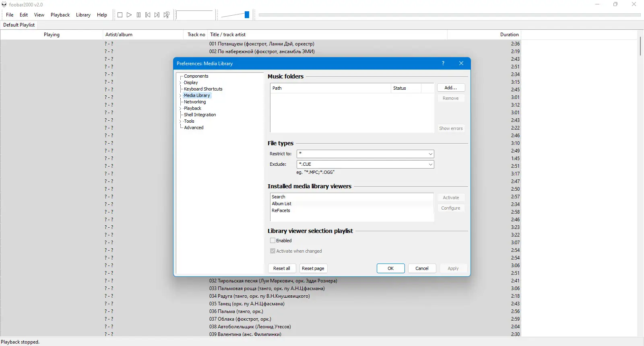Expand the Display tree node

tap(180, 83)
